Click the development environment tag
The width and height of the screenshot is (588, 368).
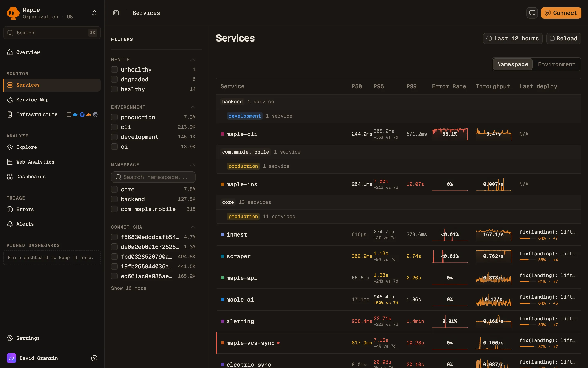tap(244, 116)
